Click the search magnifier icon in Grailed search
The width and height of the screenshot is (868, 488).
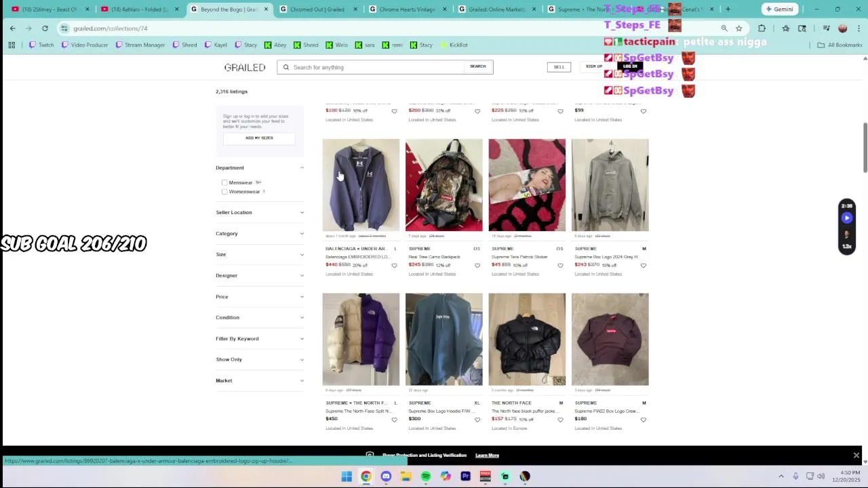[286, 67]
